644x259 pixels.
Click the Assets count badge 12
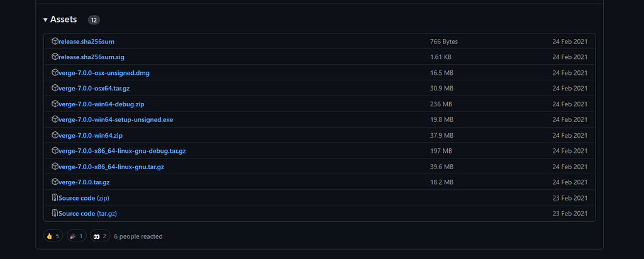tap(94, 19)
